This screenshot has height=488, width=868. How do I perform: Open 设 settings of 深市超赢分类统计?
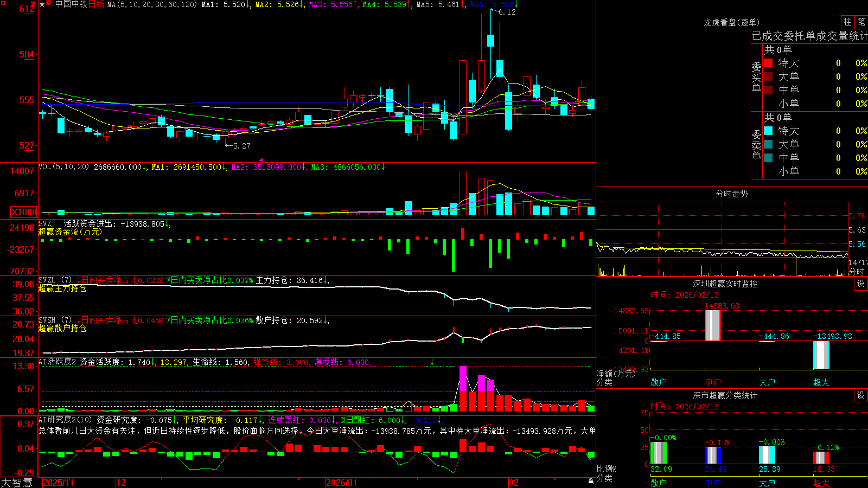coord(861,395)
